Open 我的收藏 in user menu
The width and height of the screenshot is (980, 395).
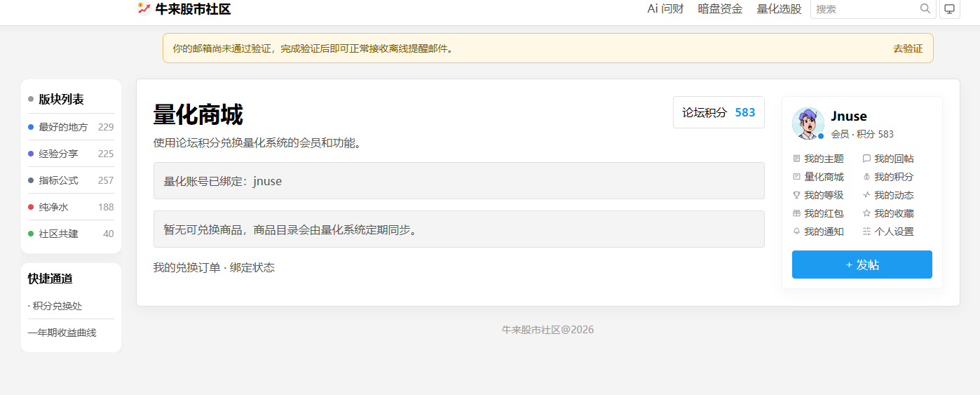click(x=894, y=213)
